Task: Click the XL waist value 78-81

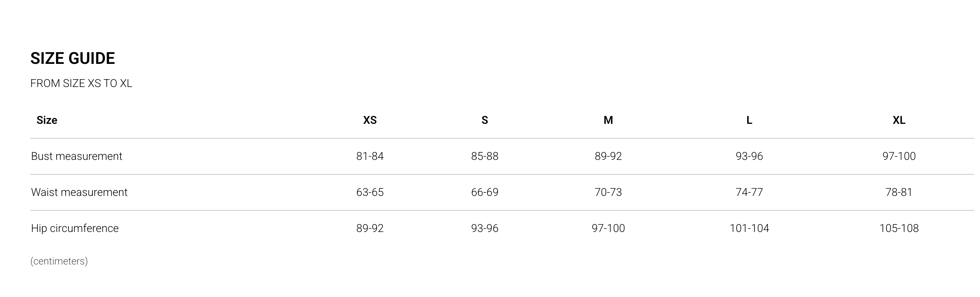Action: click(899, 192)
